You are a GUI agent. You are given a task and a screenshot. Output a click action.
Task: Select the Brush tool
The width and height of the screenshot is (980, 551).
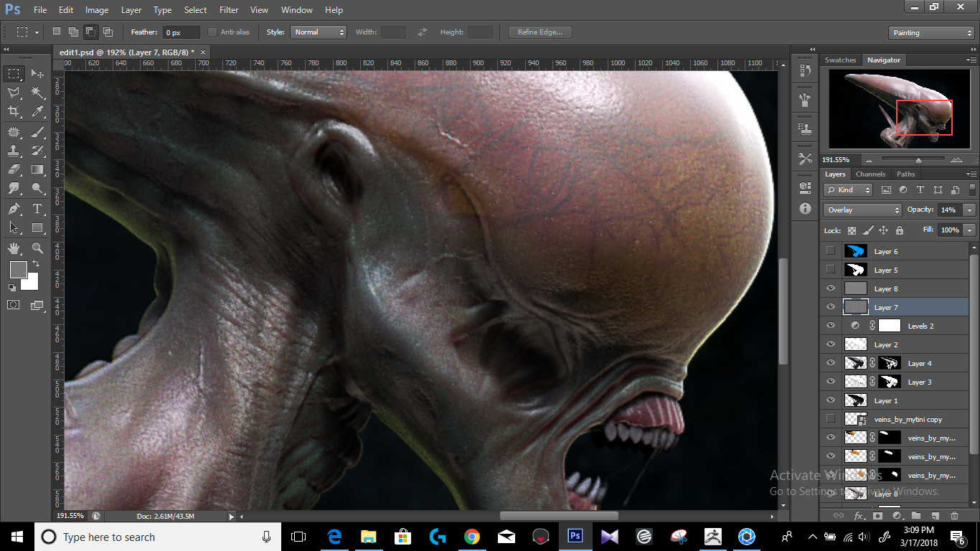[x=37, y=132]
